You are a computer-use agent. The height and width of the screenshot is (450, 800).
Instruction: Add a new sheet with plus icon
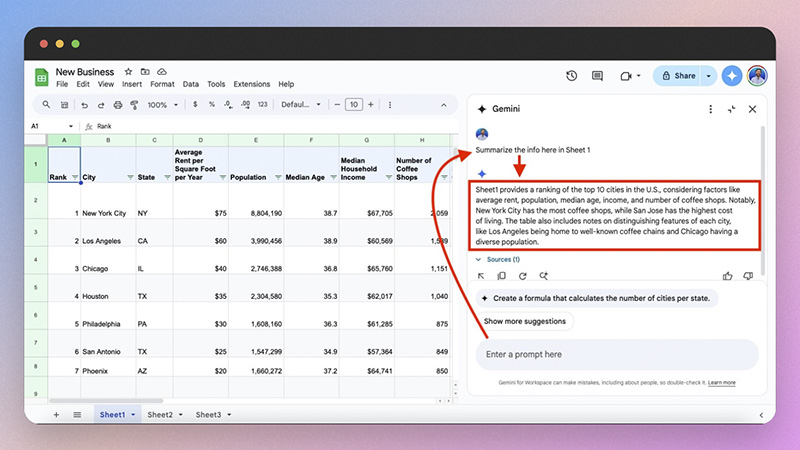(56, 415)
